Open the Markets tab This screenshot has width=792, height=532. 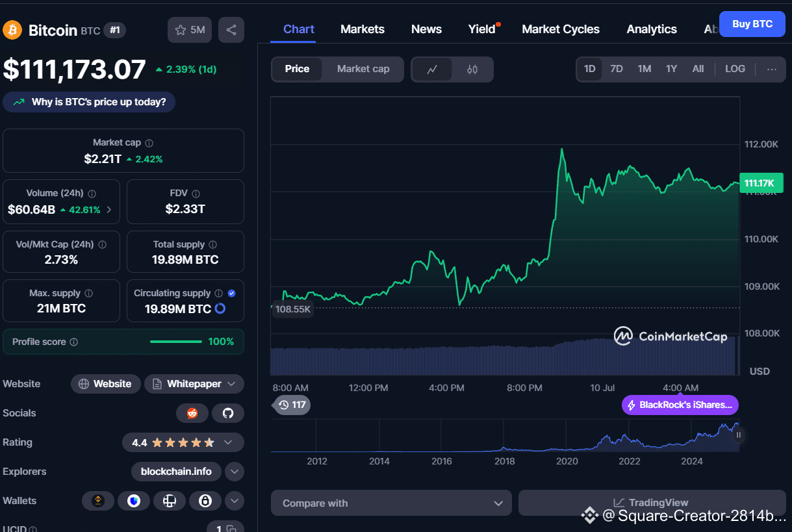coord(363,29)
